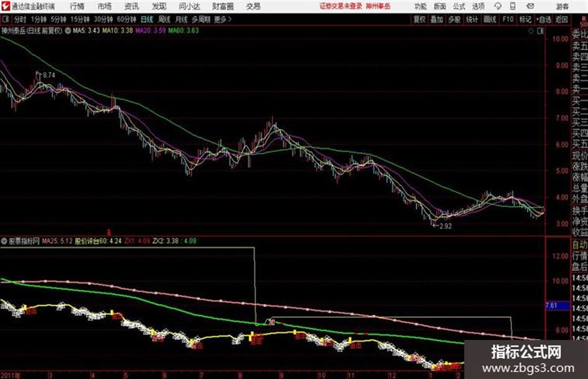588x379 pixels.
Task: Open the 资讯 menu
Action: pos(131,6)
